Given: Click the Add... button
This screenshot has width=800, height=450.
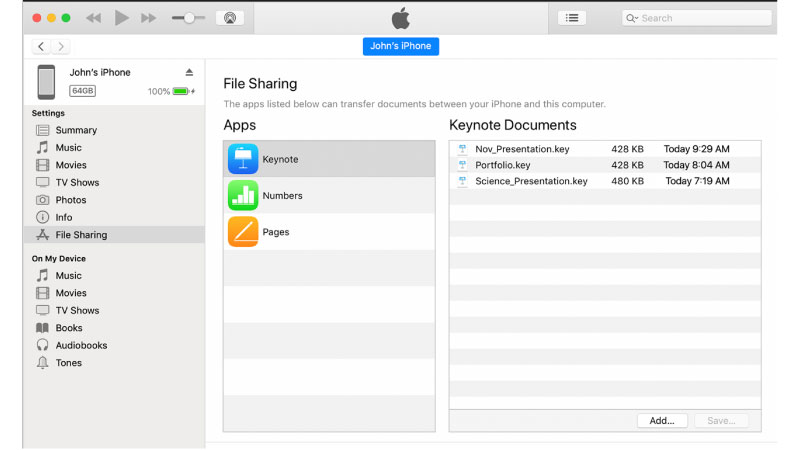Looking at the screenshot, I should (x=662, y=421).
